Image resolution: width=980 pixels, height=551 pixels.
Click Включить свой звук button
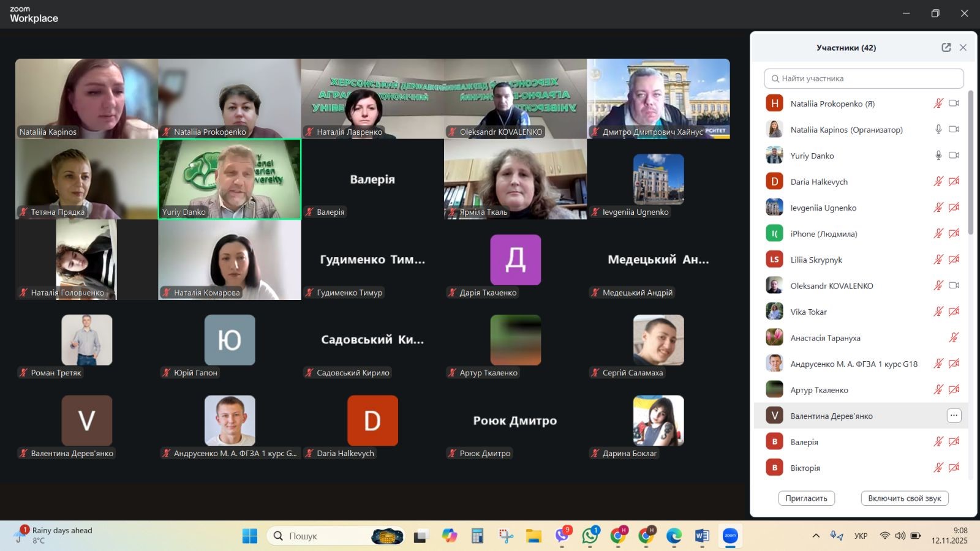904,498
